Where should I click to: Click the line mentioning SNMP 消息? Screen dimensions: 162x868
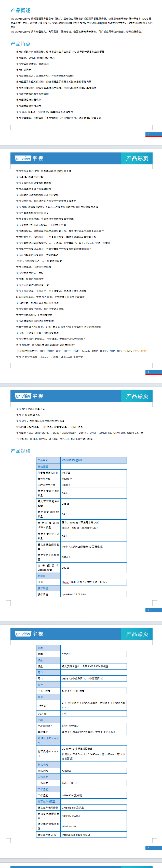[49, 427]
